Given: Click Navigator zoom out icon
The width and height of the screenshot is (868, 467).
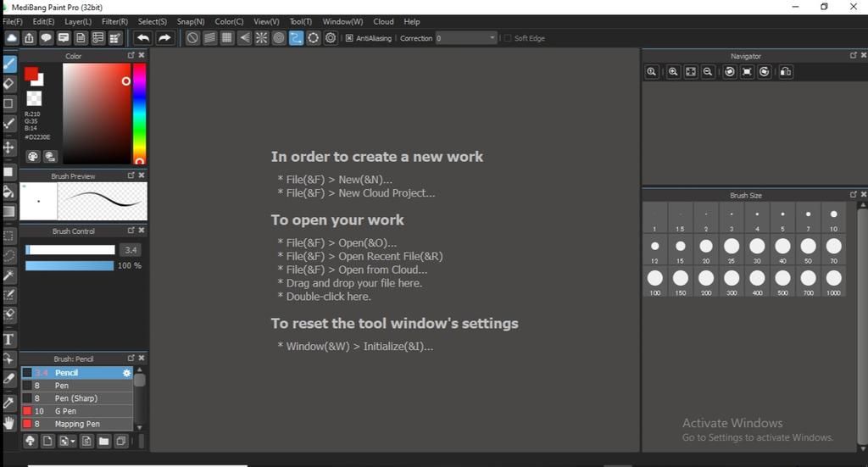Looking at the screenshot, I should click(708, 72).
